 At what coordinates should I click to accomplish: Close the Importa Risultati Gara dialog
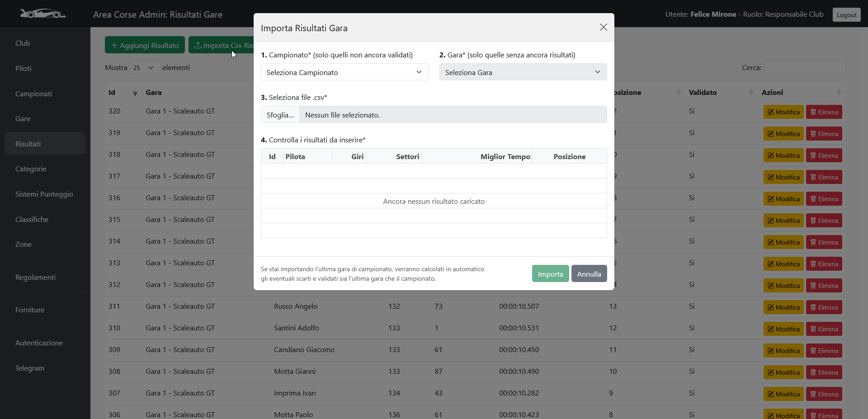tap(603, 28)
